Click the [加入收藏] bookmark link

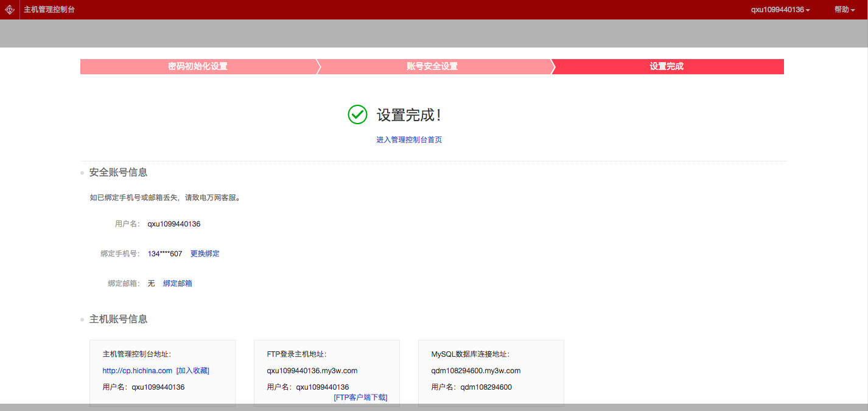point(193,370)
